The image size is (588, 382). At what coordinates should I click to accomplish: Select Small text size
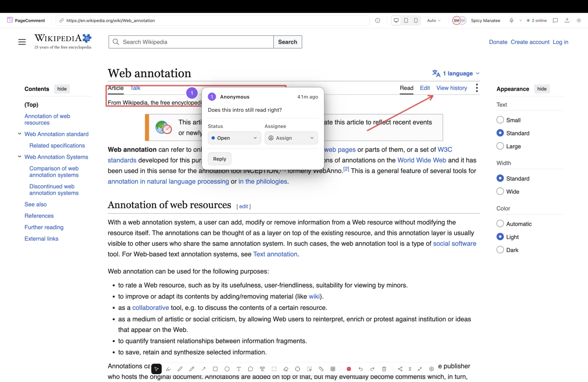tap(500, 120)
